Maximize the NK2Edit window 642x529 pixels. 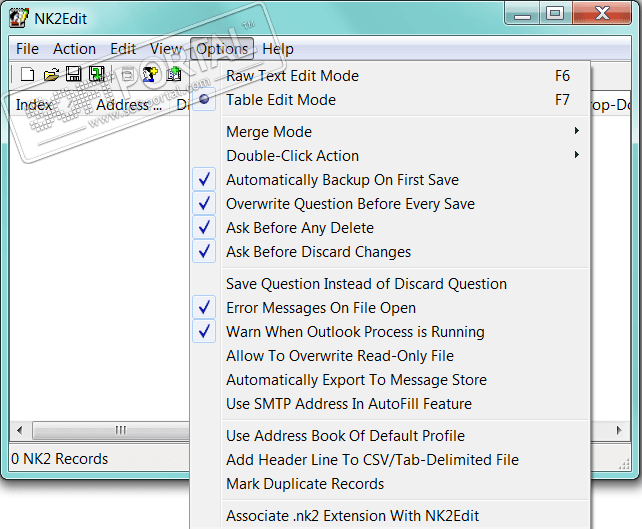(x=556, y=14)
